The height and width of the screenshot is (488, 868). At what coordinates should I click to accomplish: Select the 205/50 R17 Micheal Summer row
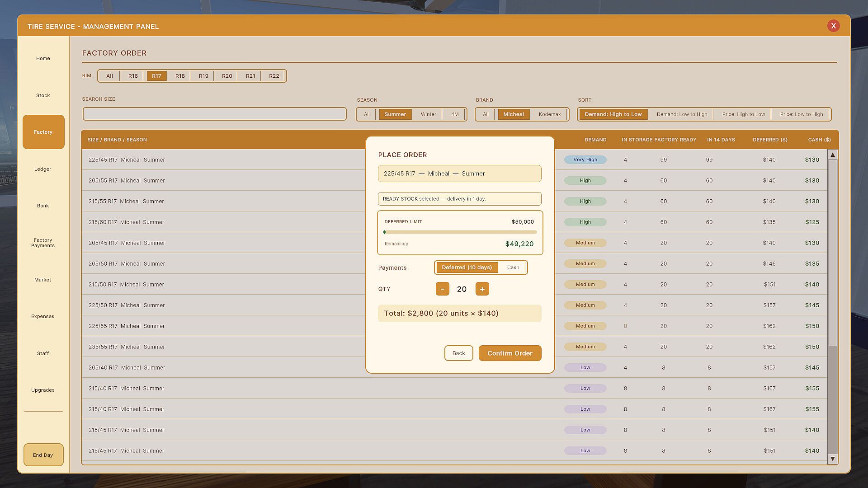click(454, 263)
